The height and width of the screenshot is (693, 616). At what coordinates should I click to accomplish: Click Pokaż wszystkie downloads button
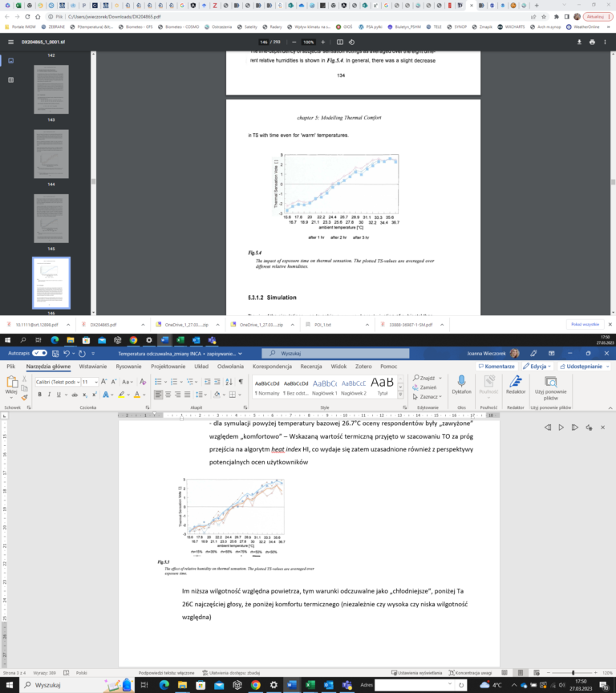coord(585,324)
